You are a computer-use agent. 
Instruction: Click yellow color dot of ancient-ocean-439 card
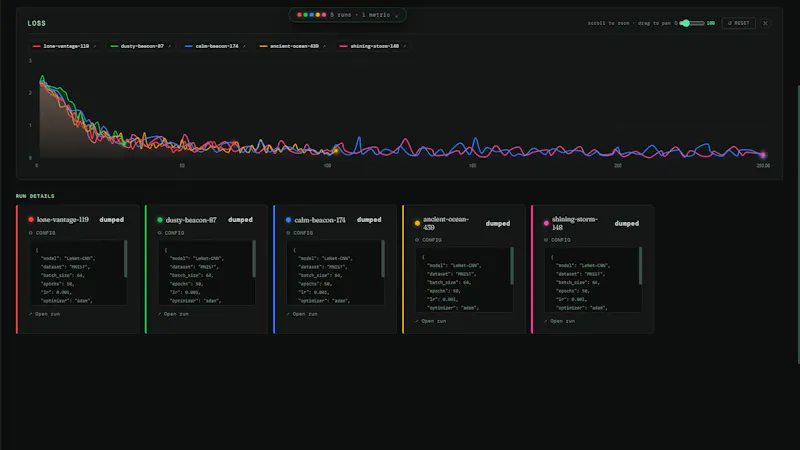[x=417, y=223]
